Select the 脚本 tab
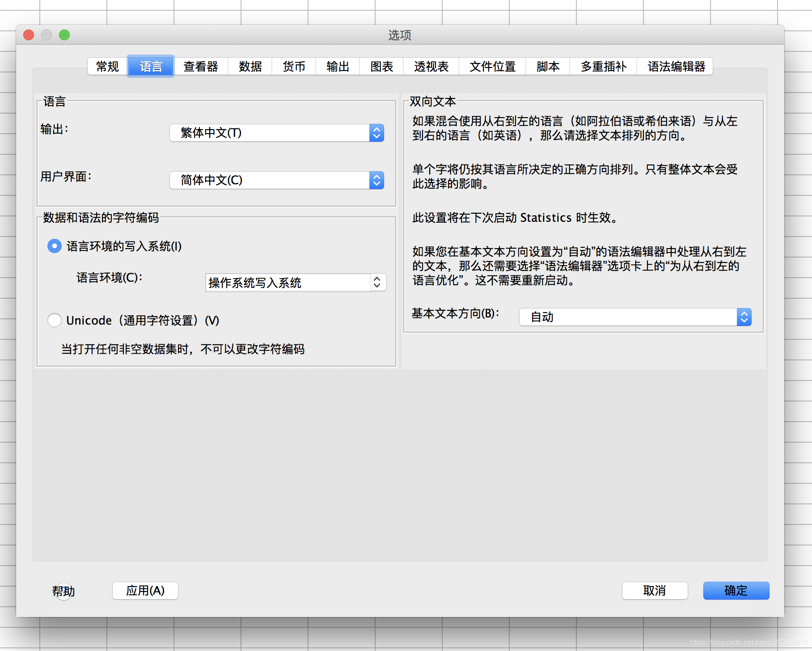The width and height of the screenshot is (812, 651). click(548, 67)
